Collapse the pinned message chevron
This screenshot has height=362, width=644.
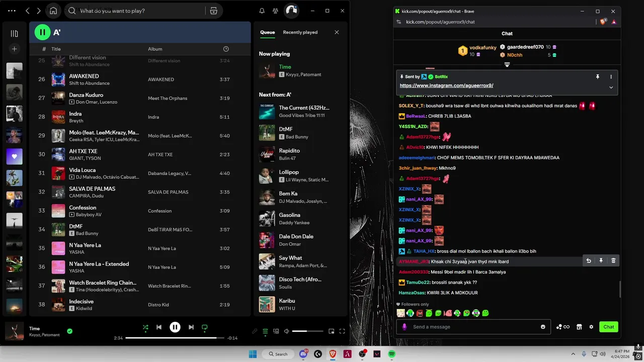point(611,87)
